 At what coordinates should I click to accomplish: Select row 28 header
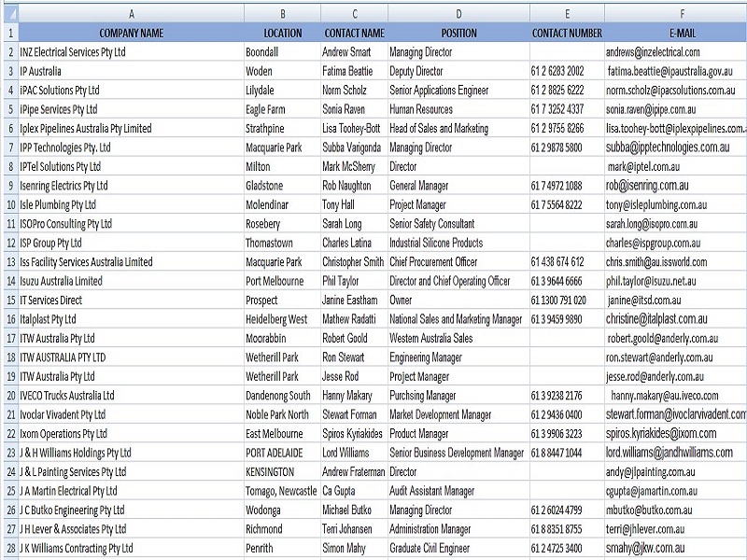point(11,548)
